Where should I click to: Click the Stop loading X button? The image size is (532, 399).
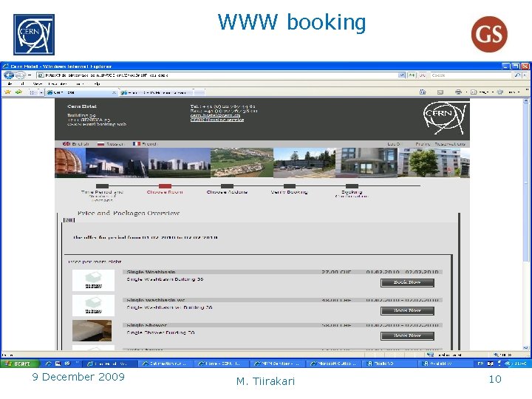click(x=423, y=75)
